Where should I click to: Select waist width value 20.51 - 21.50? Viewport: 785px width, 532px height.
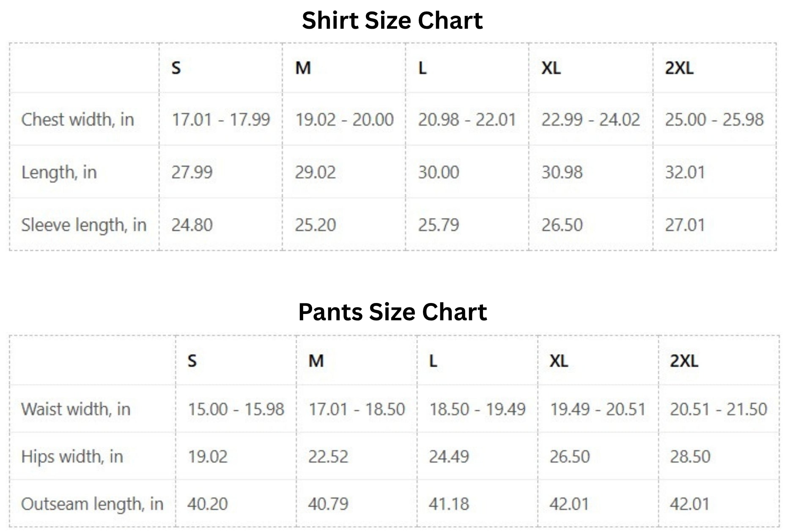(x=718, y=409)
